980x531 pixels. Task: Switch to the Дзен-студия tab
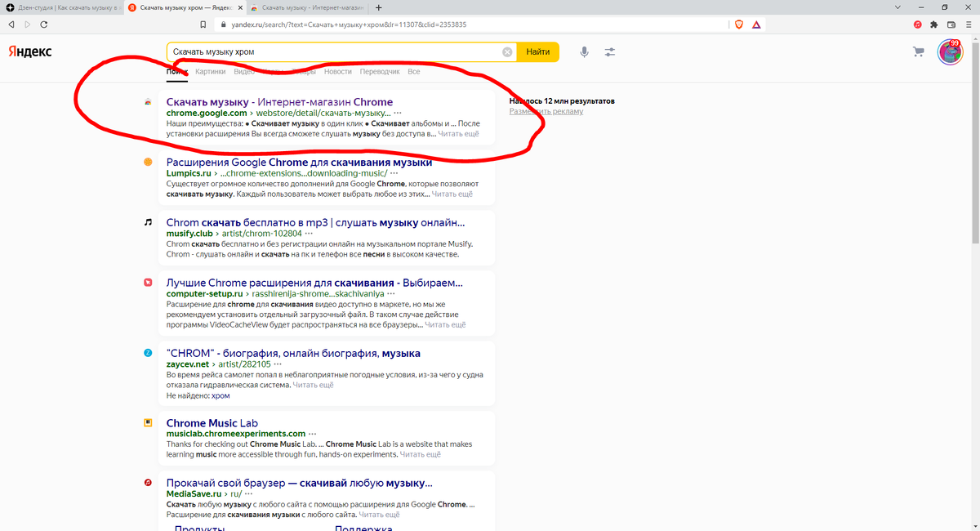[x=61, y=7]
